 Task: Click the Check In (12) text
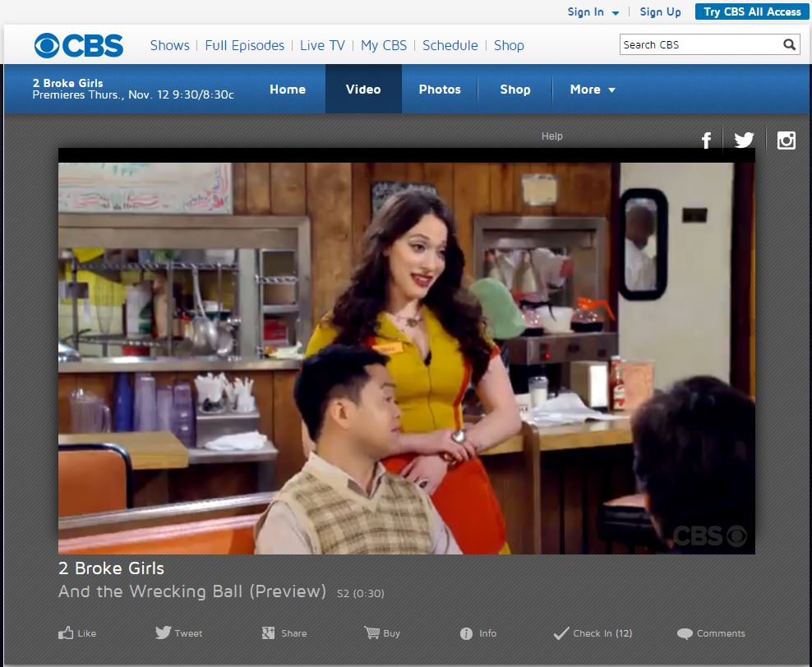602,633
